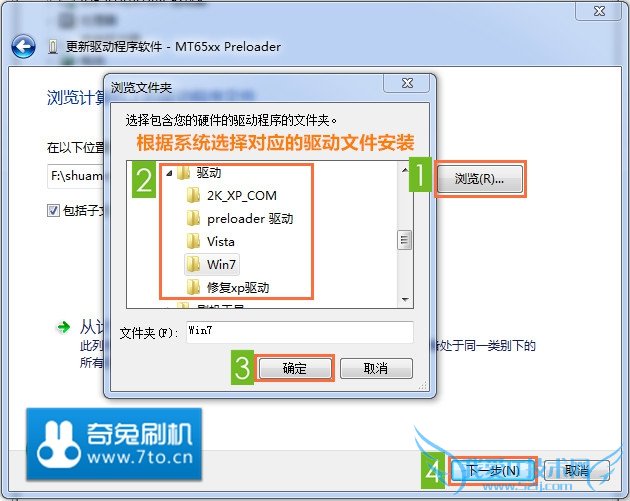This screenshot has height=501, width=630.
Task: Pick the Win7 folder icon
Action: (194, 264)
